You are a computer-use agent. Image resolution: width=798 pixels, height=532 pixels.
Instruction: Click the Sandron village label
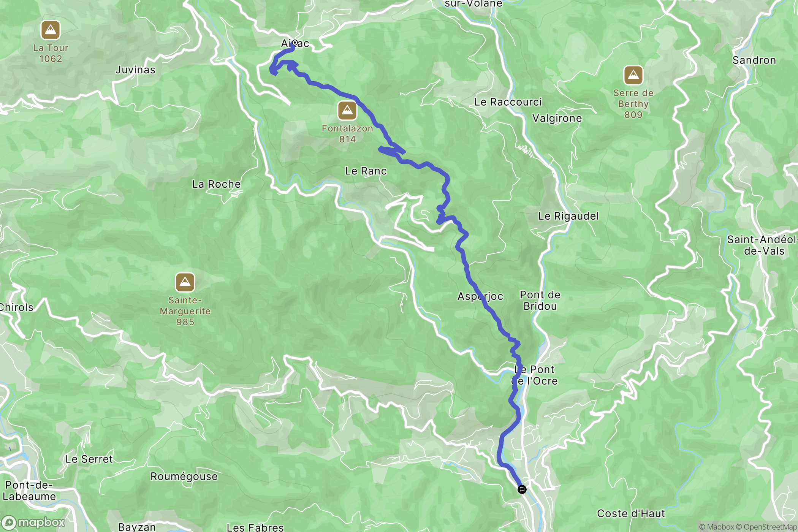coord(754,60)
